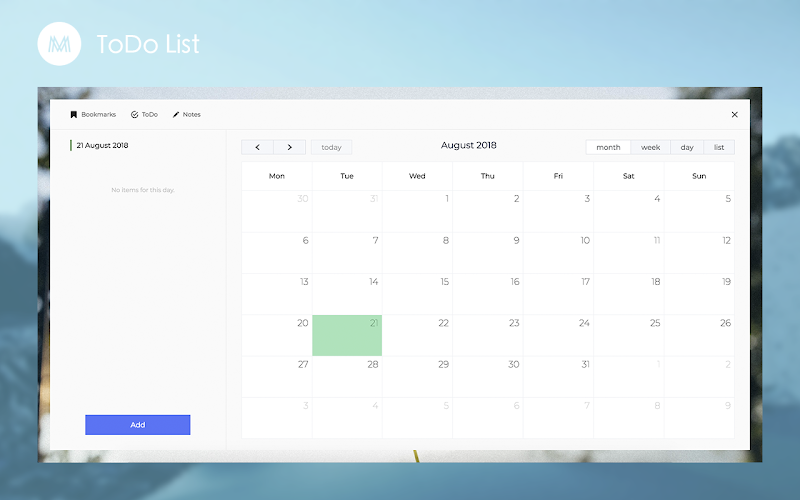The image size is (800, 500).
Task: Select August 5 in the calendar
Action: (x=699, y=212)
